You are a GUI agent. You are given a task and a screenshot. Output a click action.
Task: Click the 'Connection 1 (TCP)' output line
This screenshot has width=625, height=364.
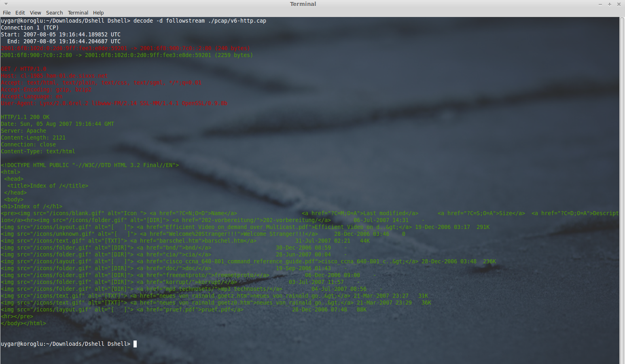[x=30, y=28]
